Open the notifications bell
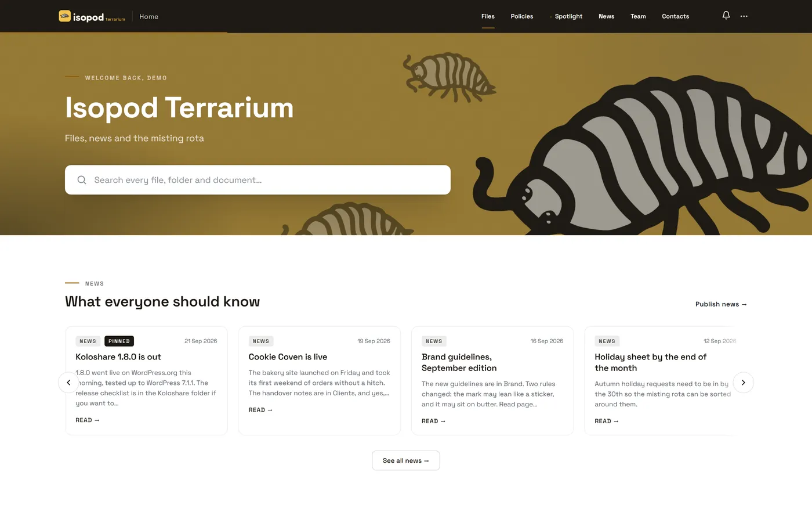Image resolution: width=812 pixels, height=508 pixels. [x=726, y=16]
